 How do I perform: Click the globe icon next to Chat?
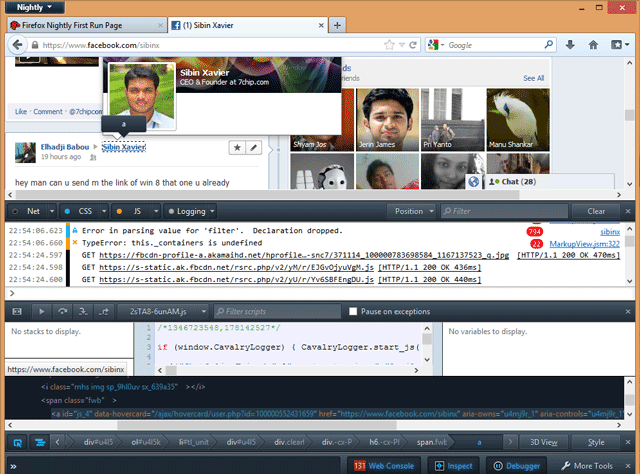(x=473, y=182)
